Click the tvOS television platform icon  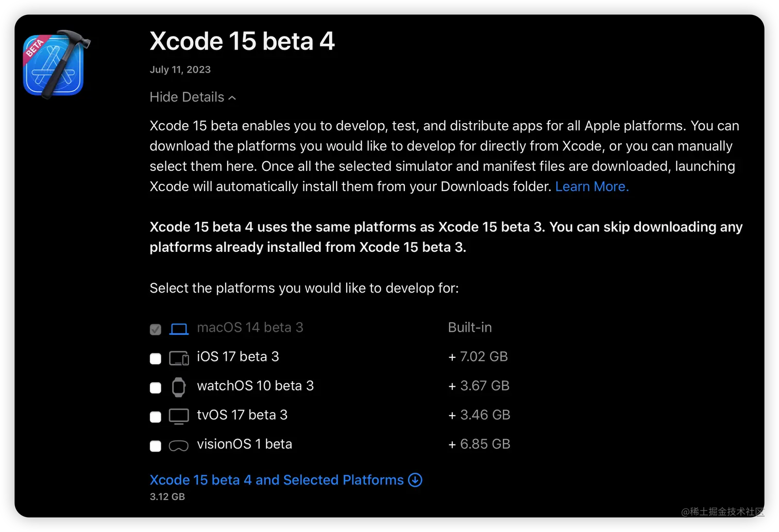179,416
